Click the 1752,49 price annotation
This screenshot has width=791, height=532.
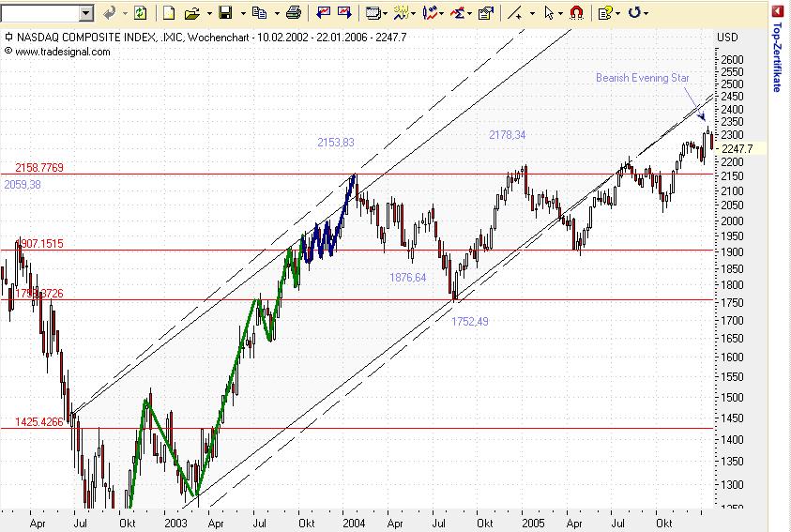coord(470,321)
